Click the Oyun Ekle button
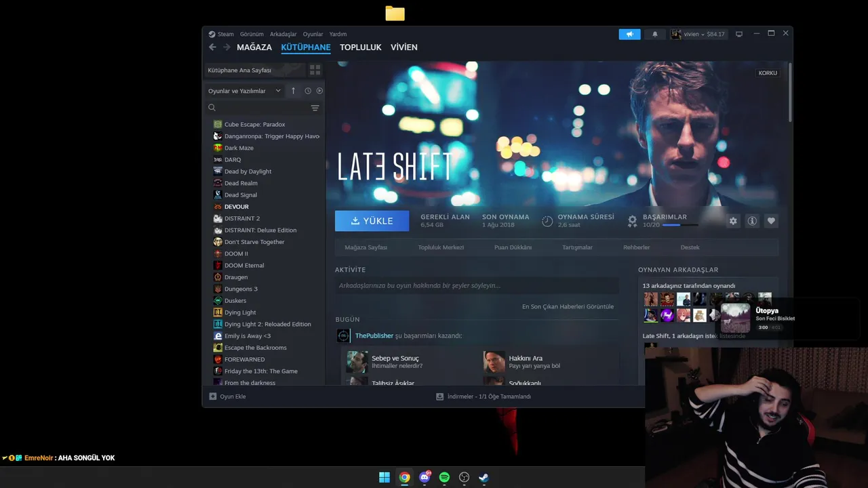Screen dimensions: 868x488 tap(227, 396)
